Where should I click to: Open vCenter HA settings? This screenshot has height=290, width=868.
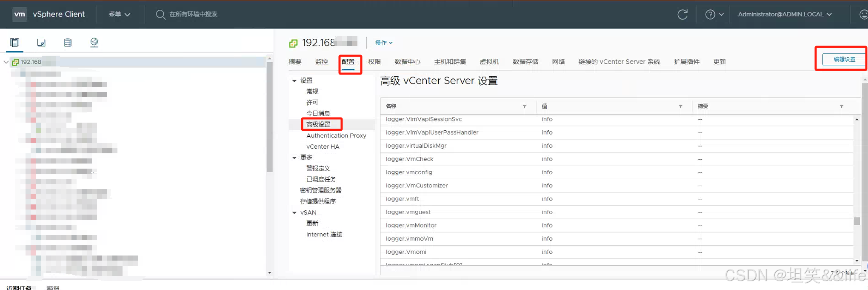(x=323, y=146)
